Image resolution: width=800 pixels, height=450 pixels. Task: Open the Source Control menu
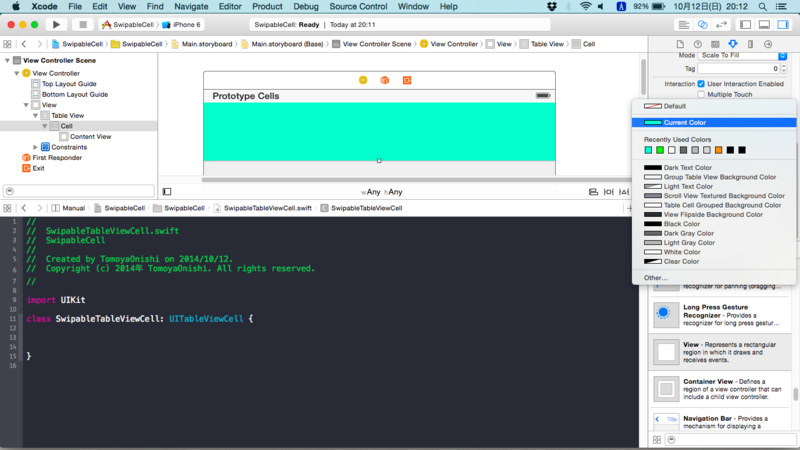[358, 7]
